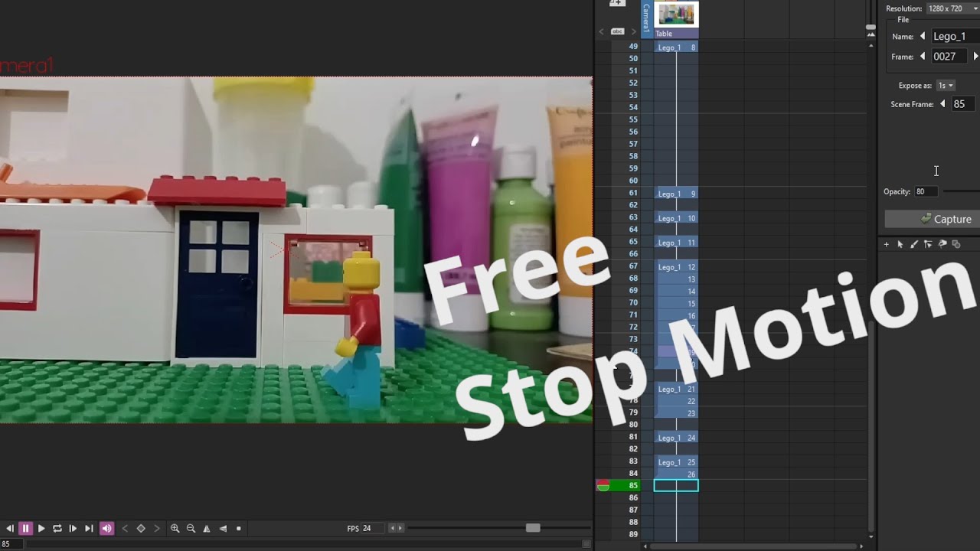
Task: Jump to the last frame
Action: tap(89, 528)
